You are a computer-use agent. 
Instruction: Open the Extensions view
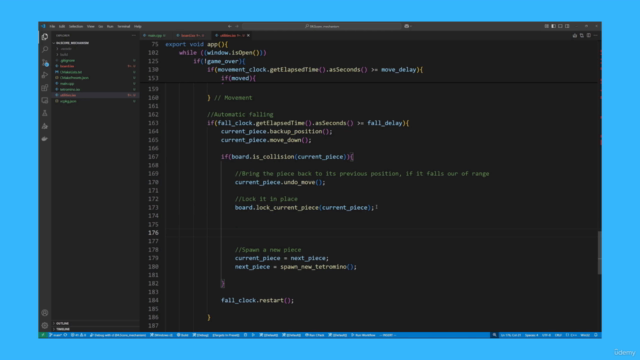coord(44,88)
